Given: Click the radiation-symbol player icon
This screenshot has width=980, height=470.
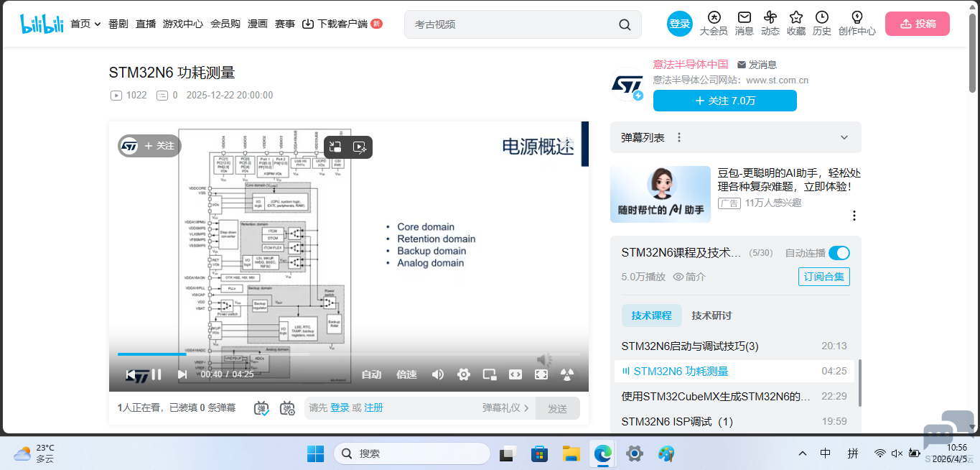Looking at the screenshot, I should coord(567,374).
